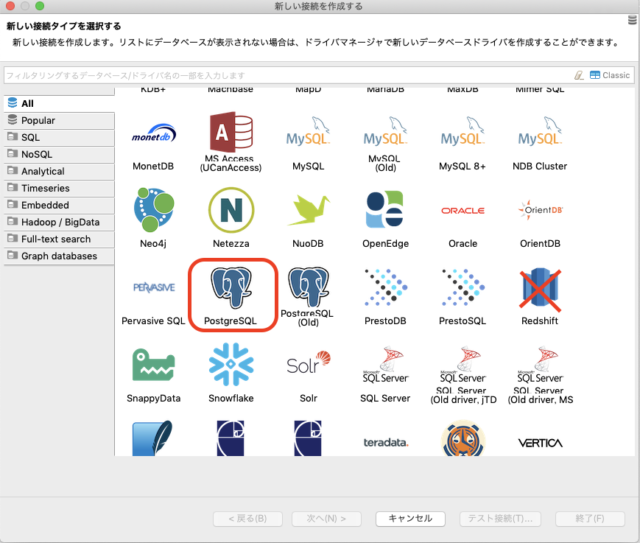This screenshot has height=543, width=640.
Task: Open the SQL category
Action: pos(59,138)
